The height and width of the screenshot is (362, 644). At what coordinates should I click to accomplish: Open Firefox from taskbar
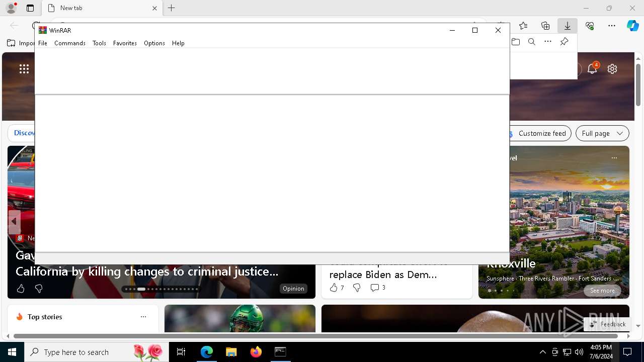pos(256,352)
